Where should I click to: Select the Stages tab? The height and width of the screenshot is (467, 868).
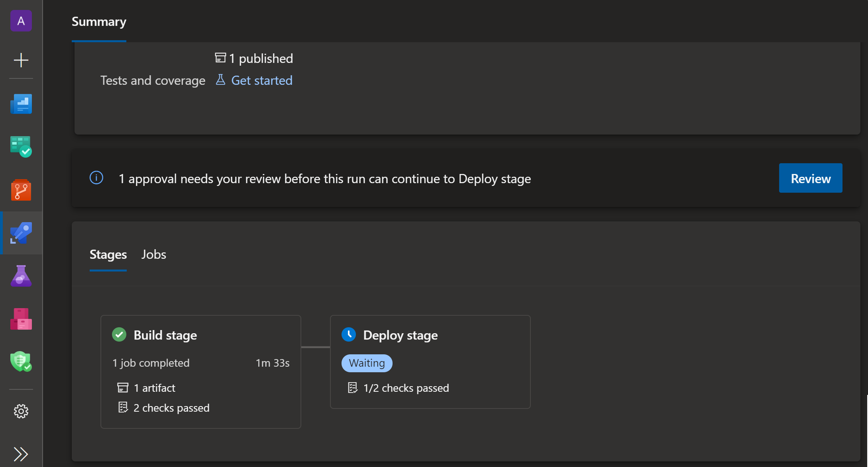point(108,255)
